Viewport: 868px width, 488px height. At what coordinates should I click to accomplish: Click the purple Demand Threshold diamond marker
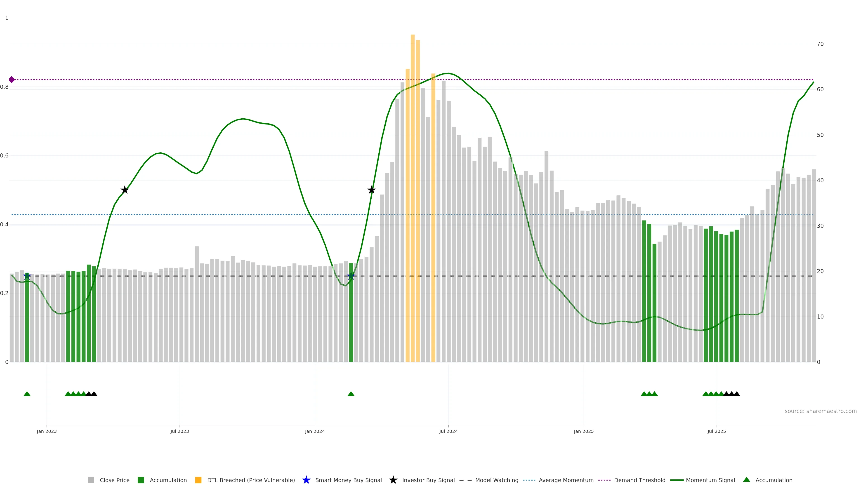(x=12, y=80)
